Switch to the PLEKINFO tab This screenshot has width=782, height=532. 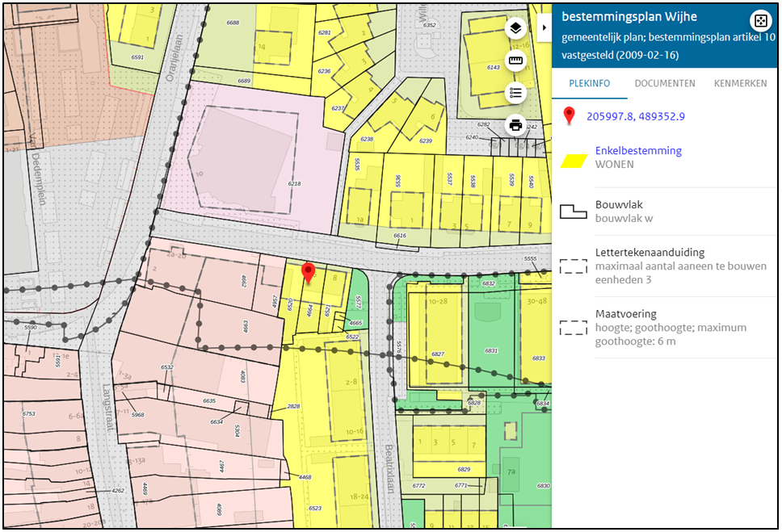pyautogui.click(x=590, y=83)
